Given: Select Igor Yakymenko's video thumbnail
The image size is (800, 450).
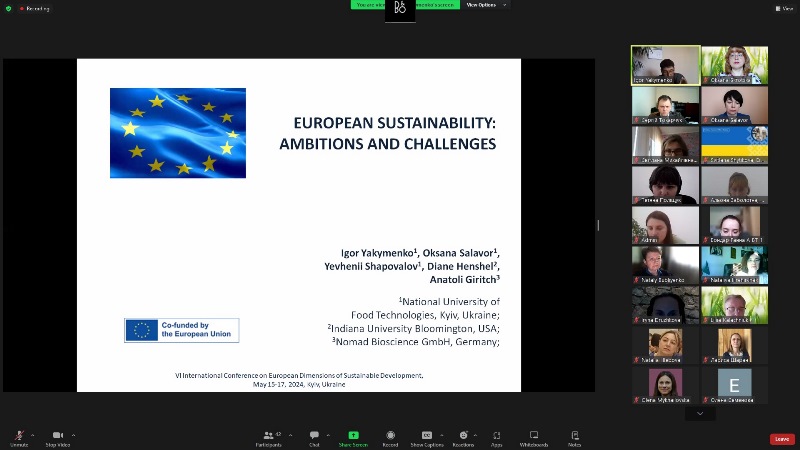Looking at the screenshot, I should (x=665, y=65).
